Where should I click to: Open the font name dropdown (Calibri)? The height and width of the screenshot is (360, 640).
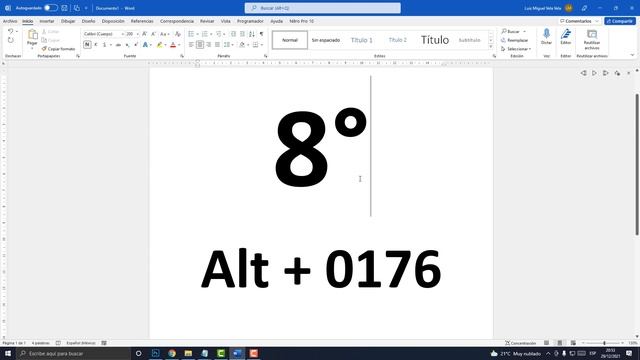pyautogui.click(x=122, y=34)
